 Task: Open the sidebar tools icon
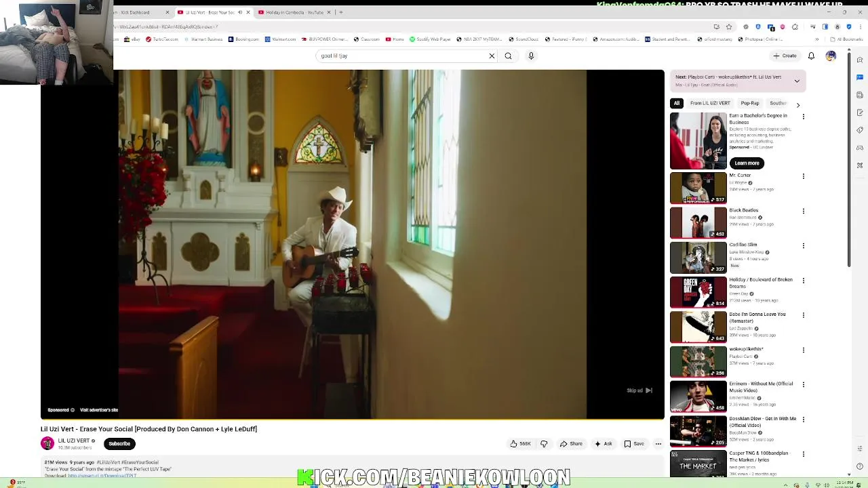(860, 165)
